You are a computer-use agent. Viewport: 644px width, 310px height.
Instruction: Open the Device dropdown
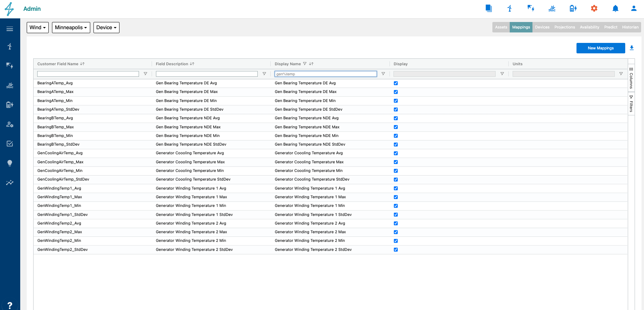click(x=106, y=27)
